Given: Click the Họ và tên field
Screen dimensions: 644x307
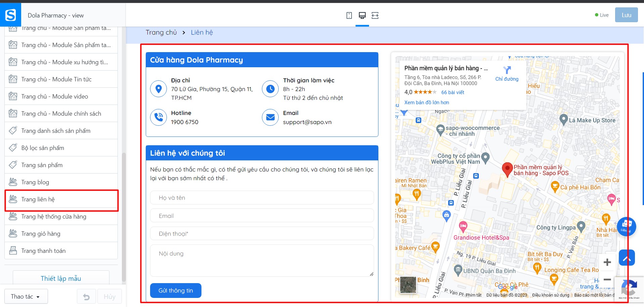Looking at the screenshot, I should [262, 198].
